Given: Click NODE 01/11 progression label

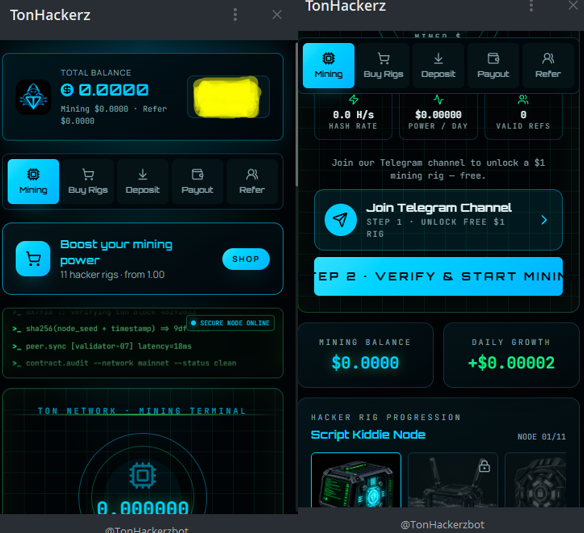Looking at the screenshot, I should coord(542,437).
